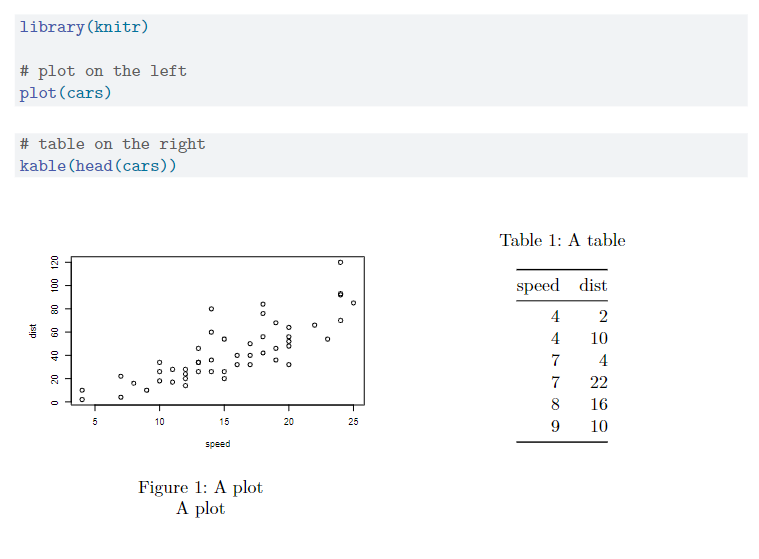The width and height of the screenshot is (759, 559).
Task: Click the x-axis label 'speed' under the plot
Action: (217, 444)
